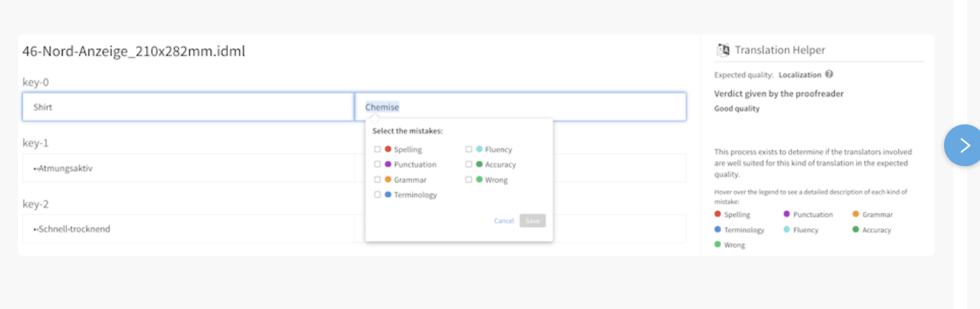Open the Localization quality help icon

coord(829,74)
